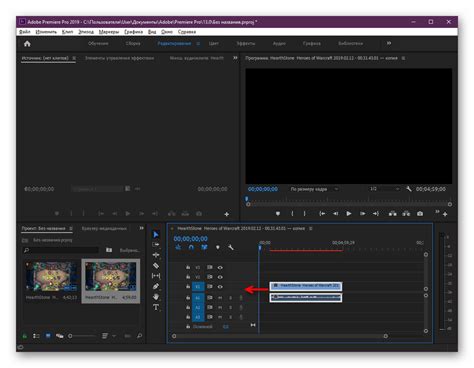Open the Help menu

[x=187, y=32]
